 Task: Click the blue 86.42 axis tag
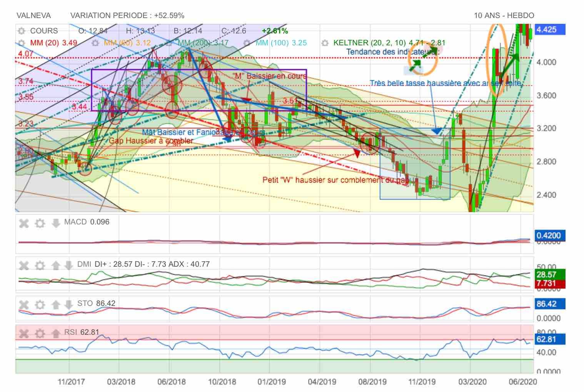coord(550,304)
